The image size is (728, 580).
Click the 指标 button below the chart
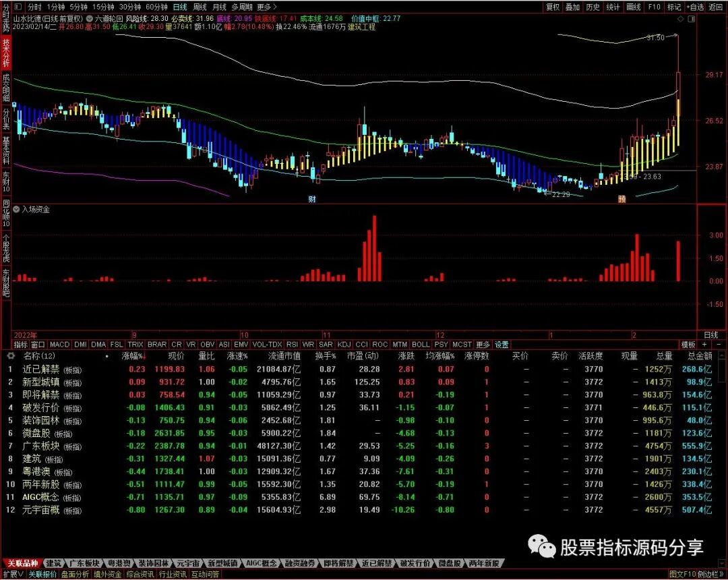click(20, 345)
